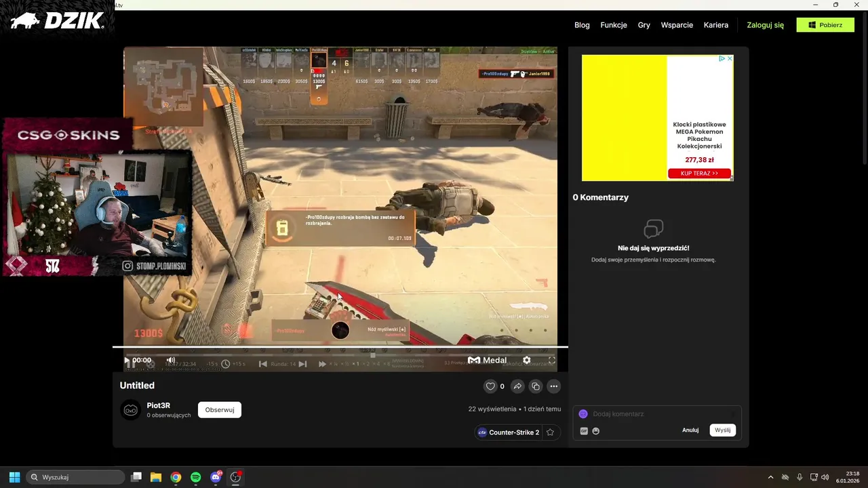Open the Kariera menu item
The width and height of the screenshot is (868, 488).
[x=716, y=25]
